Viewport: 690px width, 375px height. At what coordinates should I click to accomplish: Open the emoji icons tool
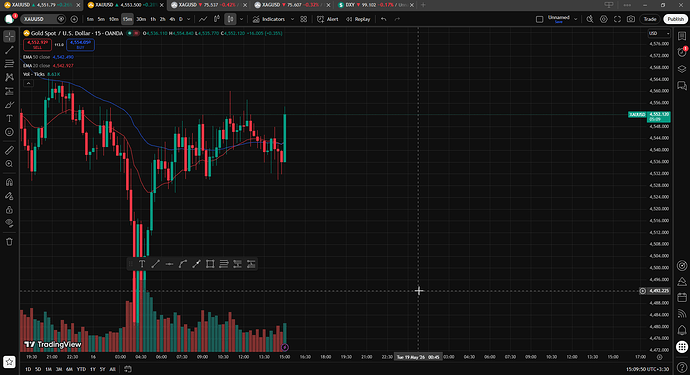pos(9,132)
